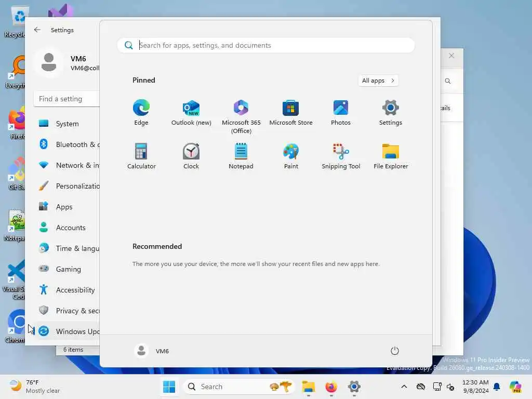
Task: Open the Clock app
Action: 191,156
